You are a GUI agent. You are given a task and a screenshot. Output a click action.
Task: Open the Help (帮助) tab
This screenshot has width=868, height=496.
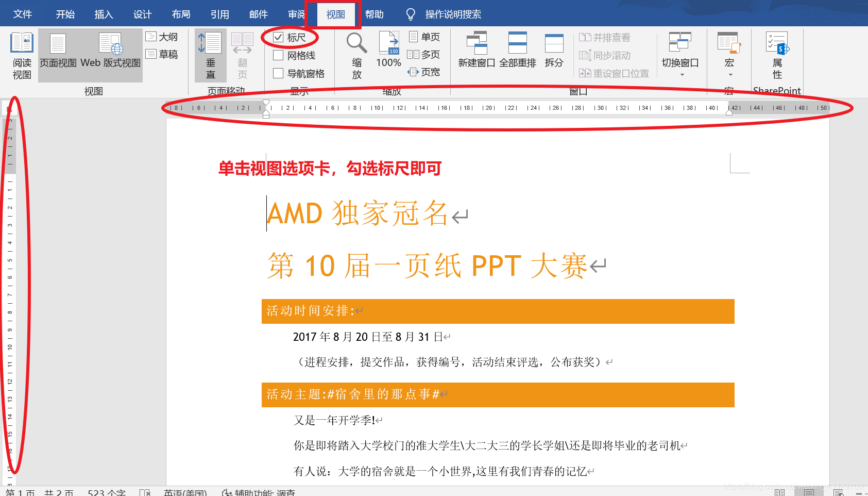coord(375,14)
